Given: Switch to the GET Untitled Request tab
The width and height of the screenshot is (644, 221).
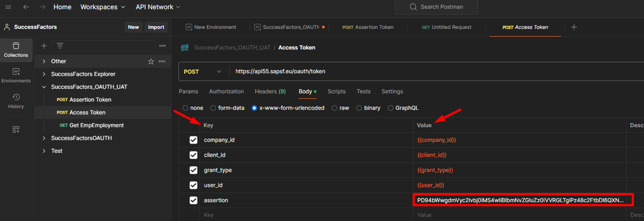Looking at the screenshot, I should (x=447, y=27).
